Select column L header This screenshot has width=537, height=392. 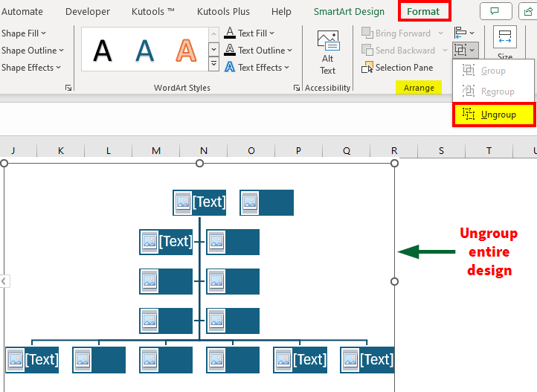[x=109, y=151]
